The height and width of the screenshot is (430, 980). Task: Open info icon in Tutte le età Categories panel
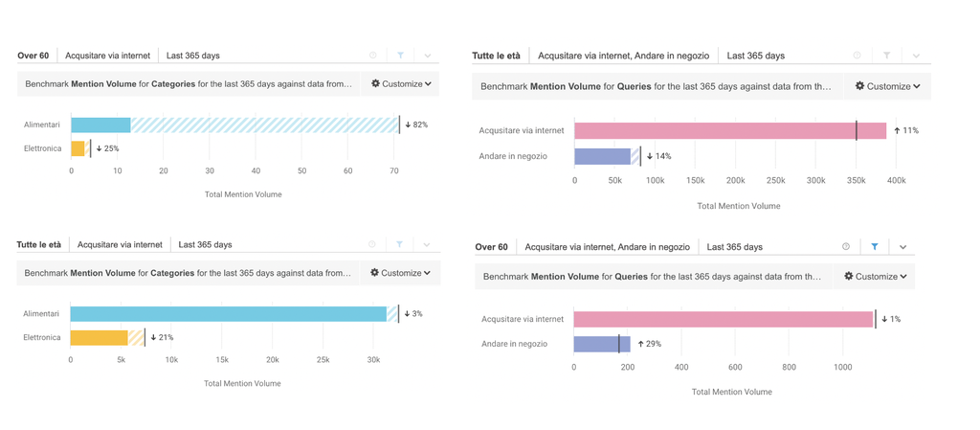coord(372,244)
